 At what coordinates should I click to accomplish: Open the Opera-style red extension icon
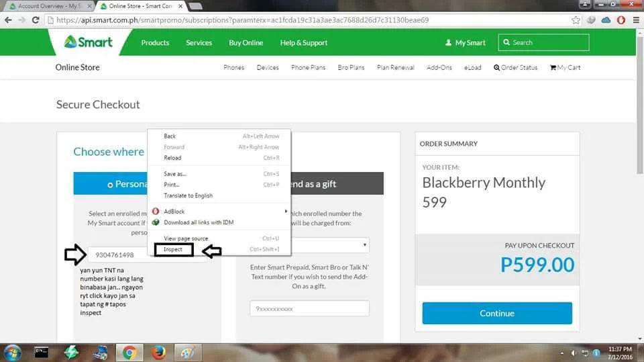621,19
